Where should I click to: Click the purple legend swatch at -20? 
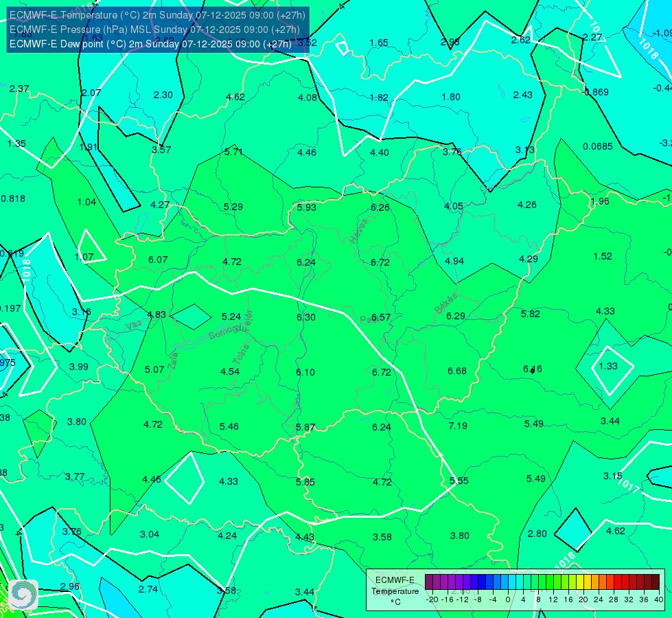point(429,582)
